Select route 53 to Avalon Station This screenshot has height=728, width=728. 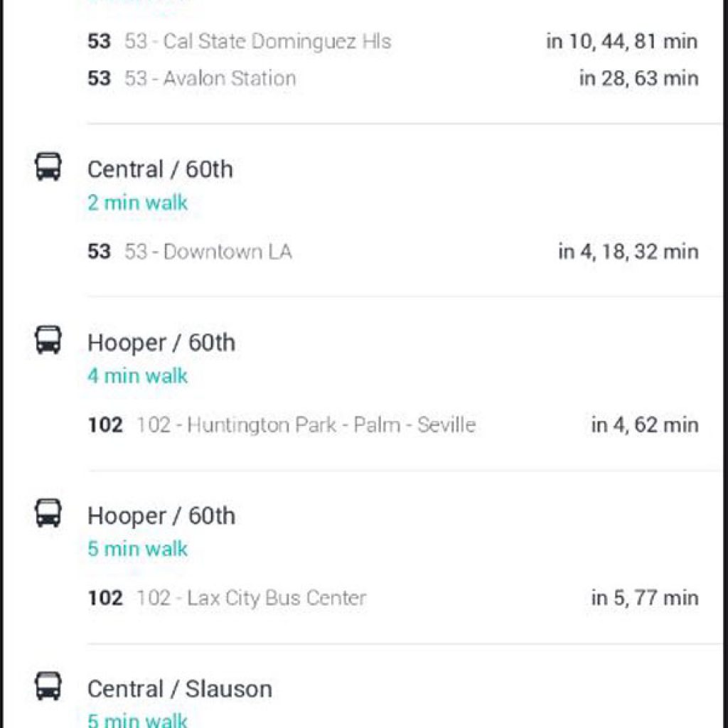click(x=192, y=78)
